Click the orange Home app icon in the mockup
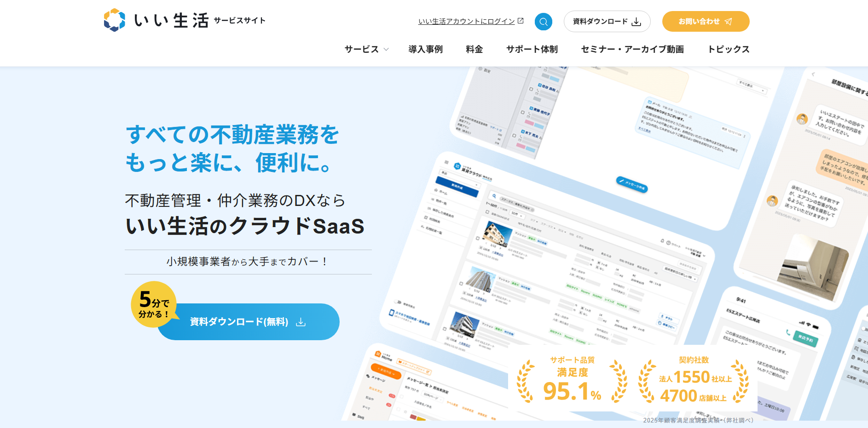Image resolution: width=868 pixels, height=428 pixels. tap(378, 353)
